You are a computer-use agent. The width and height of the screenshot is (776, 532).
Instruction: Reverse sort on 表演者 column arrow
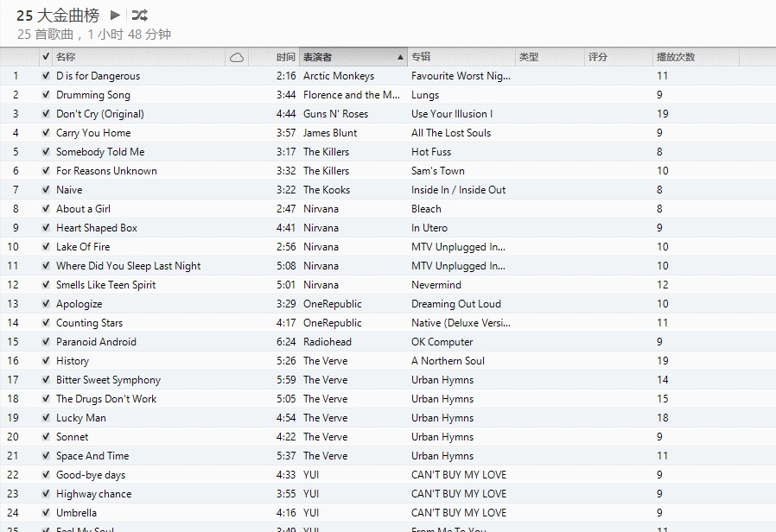coord(400,57)
